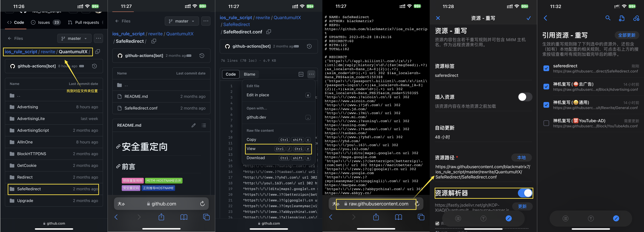This screenshot has height=232, width=644.
Task: Uncheck the saferedirect resource checkbox
Action: (546, 68)
